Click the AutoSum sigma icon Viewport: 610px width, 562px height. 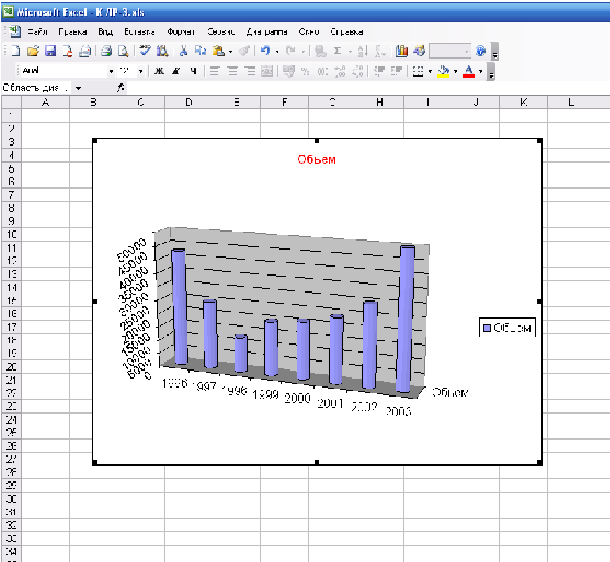337,51
